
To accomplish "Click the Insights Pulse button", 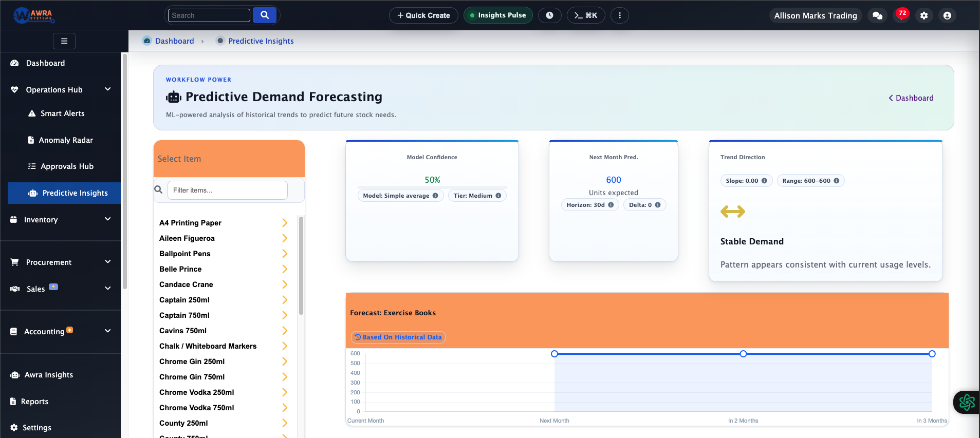I will [498, 15].
